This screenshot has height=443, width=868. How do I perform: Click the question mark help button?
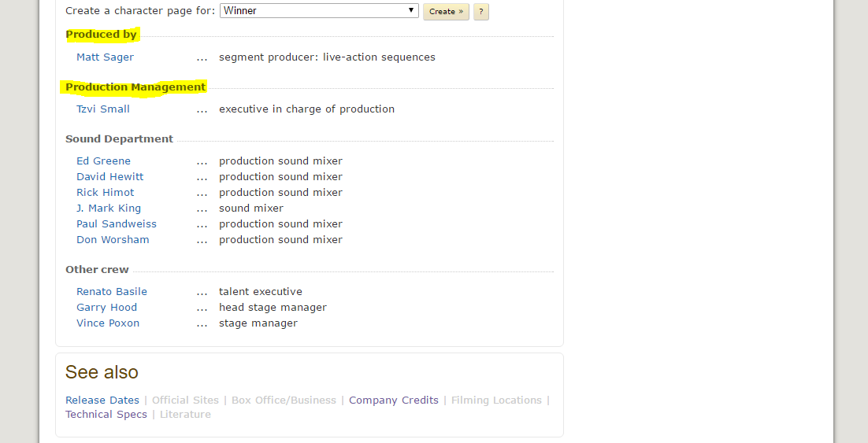click(x=480, y=12)
